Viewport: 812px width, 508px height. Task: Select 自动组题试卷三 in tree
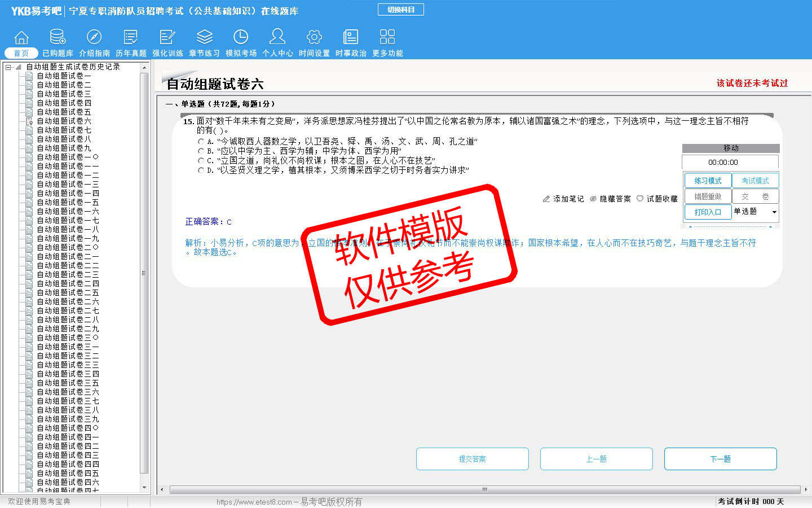coord(64,94)
